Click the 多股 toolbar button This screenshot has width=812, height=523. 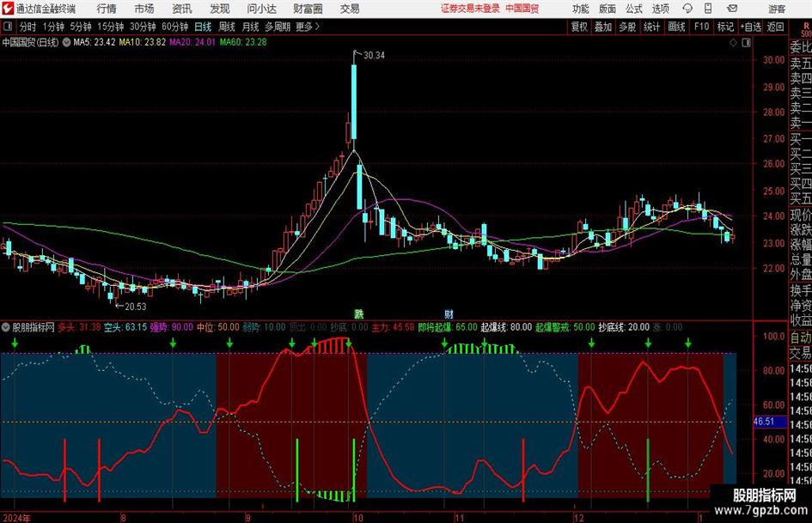(627, 27)
